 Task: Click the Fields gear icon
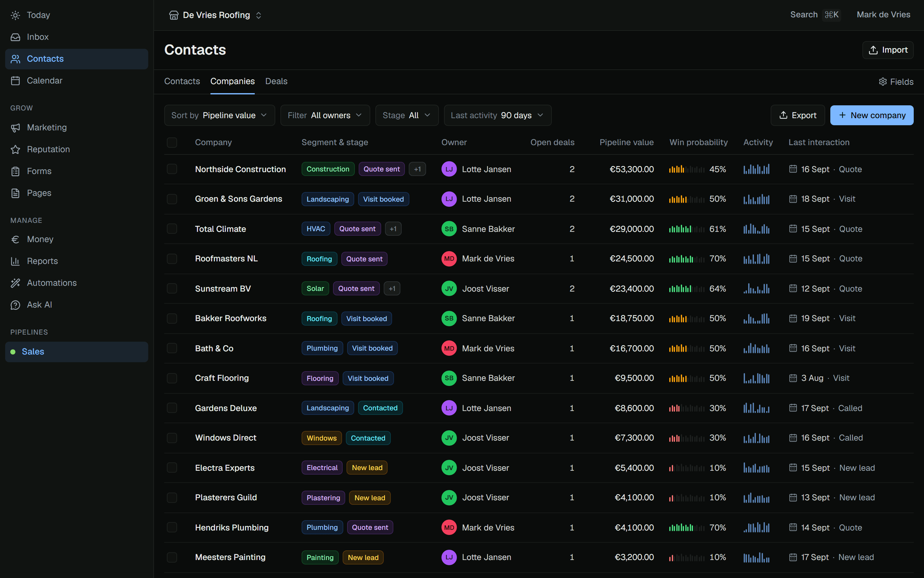(883, 82)
